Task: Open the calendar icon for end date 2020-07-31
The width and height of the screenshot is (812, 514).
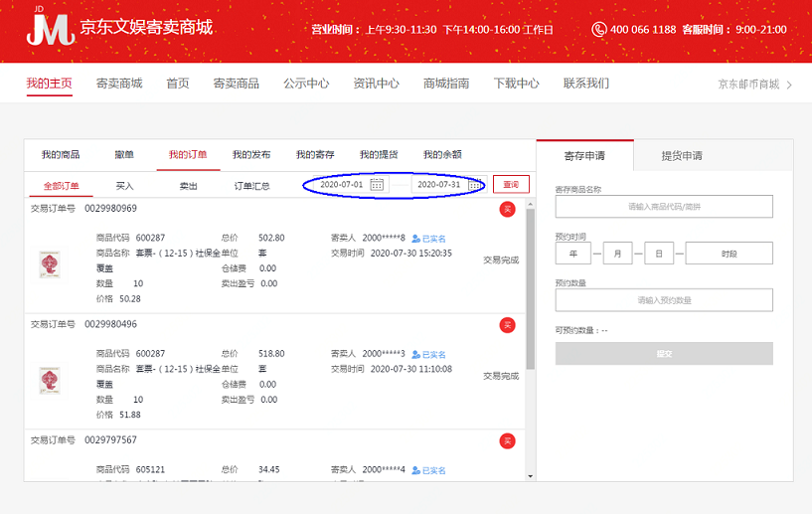Action: coord(474,185)
